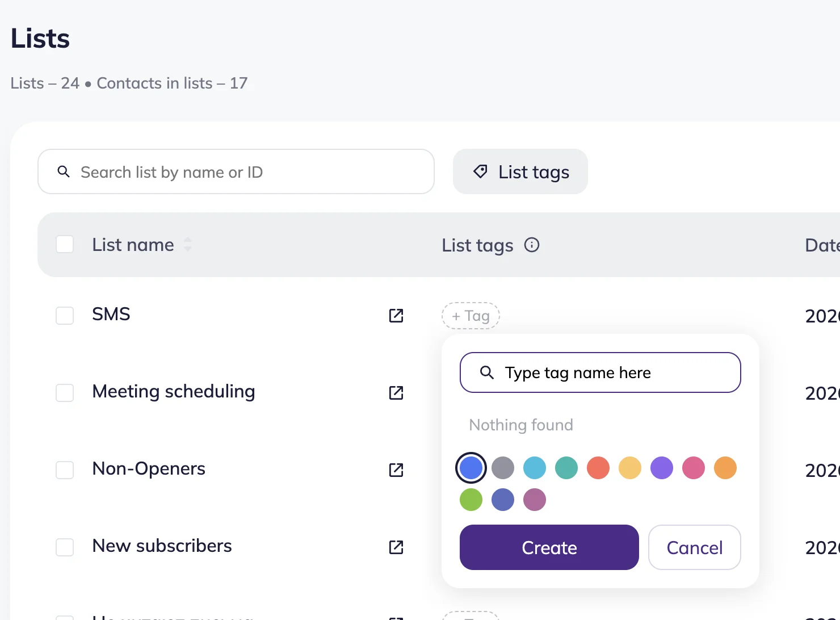
Task: Focus the Type tag name here field
Action: pyautogui.click(x=600, y=372)
